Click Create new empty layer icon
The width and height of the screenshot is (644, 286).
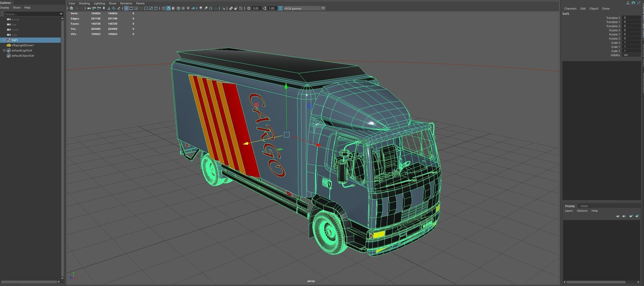point(631,216)
